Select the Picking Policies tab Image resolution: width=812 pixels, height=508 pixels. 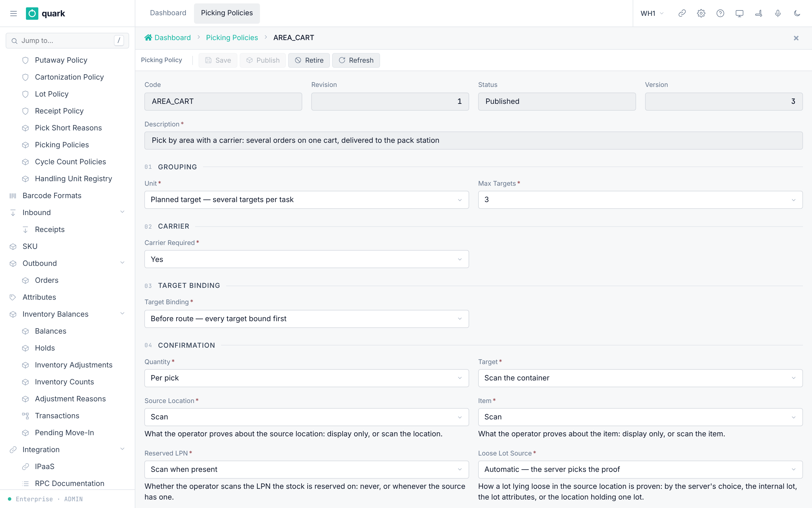[x=227, y=13]
